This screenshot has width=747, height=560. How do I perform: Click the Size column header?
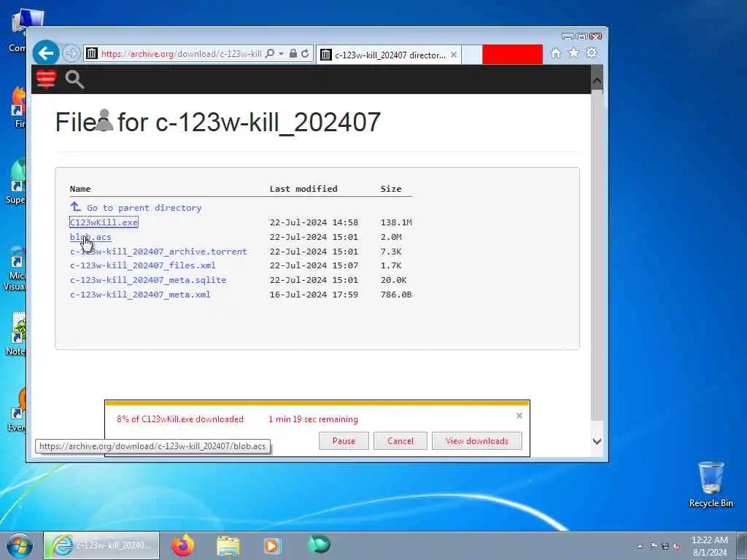(391, 189)
